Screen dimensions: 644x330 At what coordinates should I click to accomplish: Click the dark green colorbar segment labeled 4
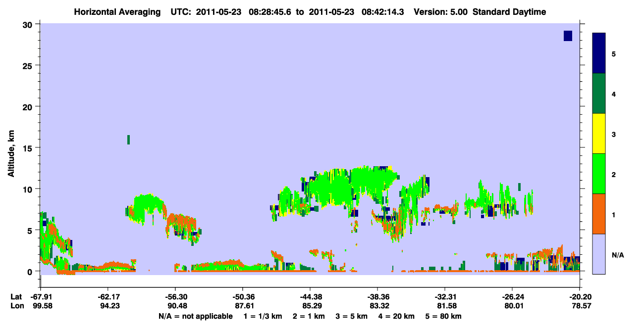tap(599, 94)
